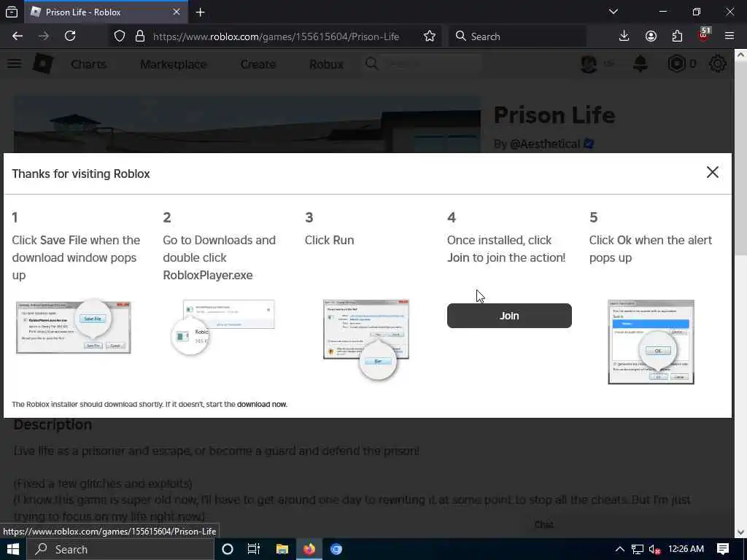This screenshot has height=560, width=747.
Task: Open the Robux menu item
Action: (326, 64)
